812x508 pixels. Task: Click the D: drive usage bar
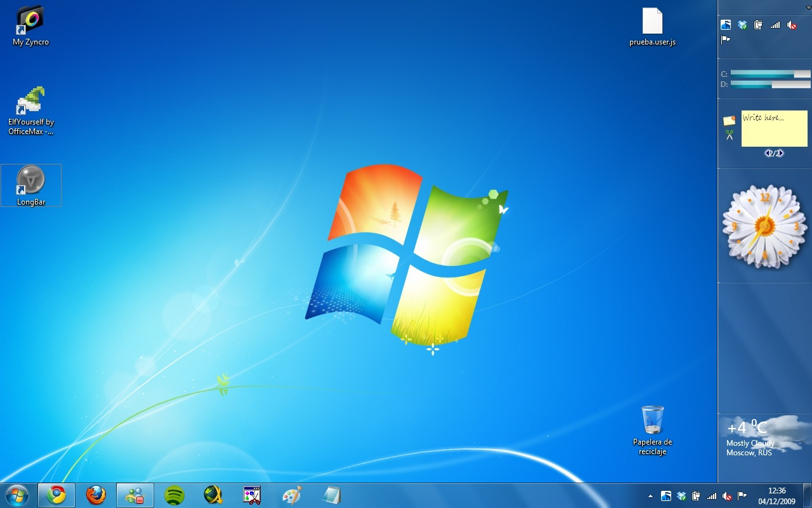pos(770,84)
